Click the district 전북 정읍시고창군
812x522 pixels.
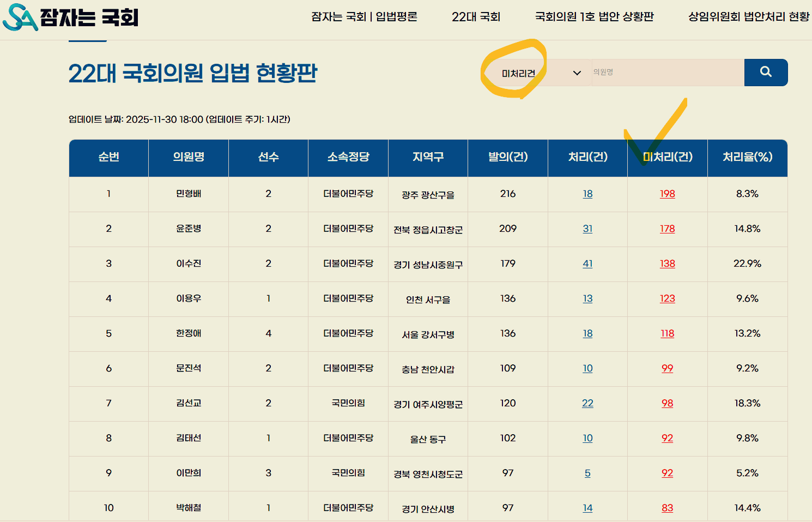(428, 230)
